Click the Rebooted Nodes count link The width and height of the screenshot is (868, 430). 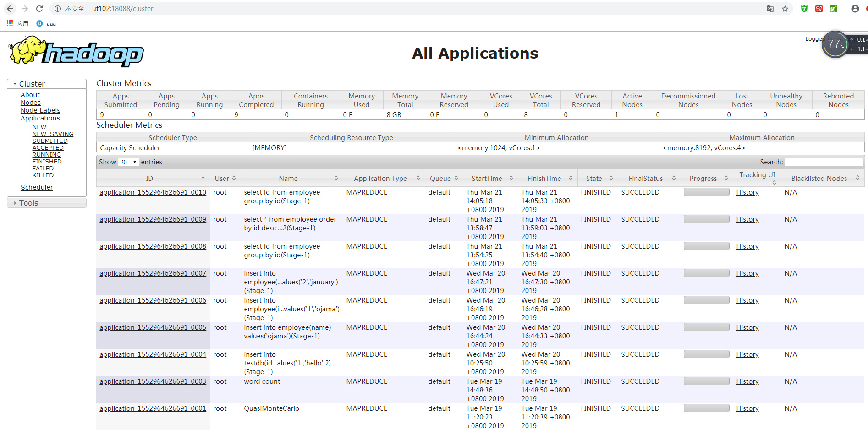817,115
